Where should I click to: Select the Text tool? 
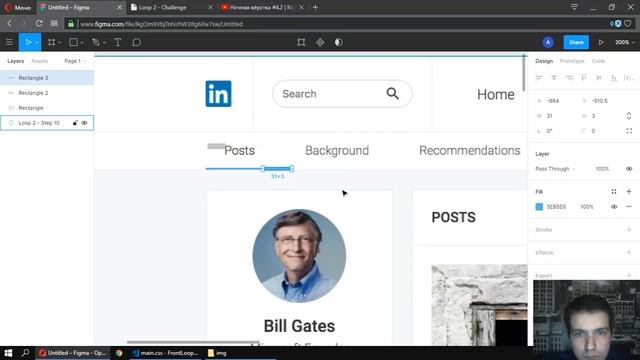118,42
